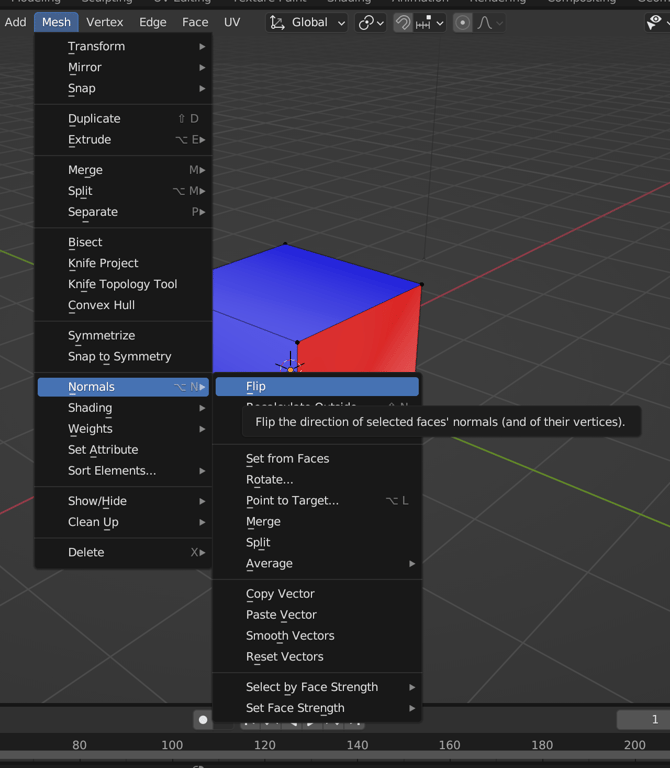Select the Knife Project entry
This screenshot has height=768, width=670.
tap(123, 264)
